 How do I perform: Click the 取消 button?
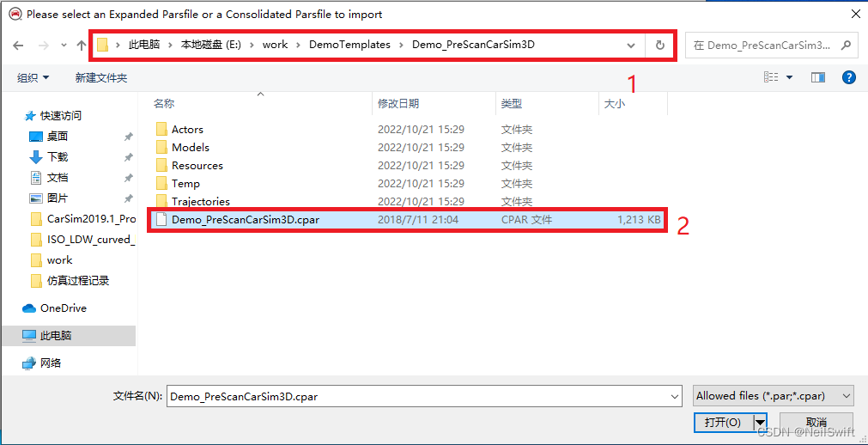coord(816,423)
